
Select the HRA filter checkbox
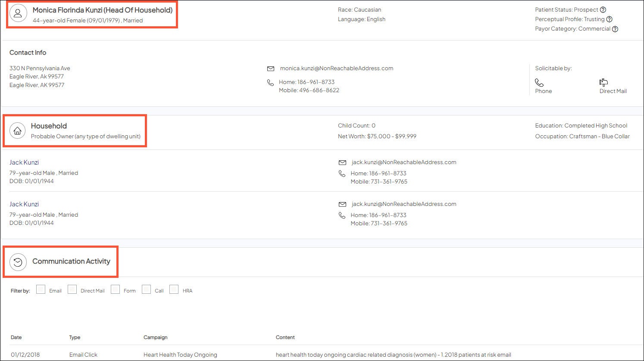(x=174, y=289)
